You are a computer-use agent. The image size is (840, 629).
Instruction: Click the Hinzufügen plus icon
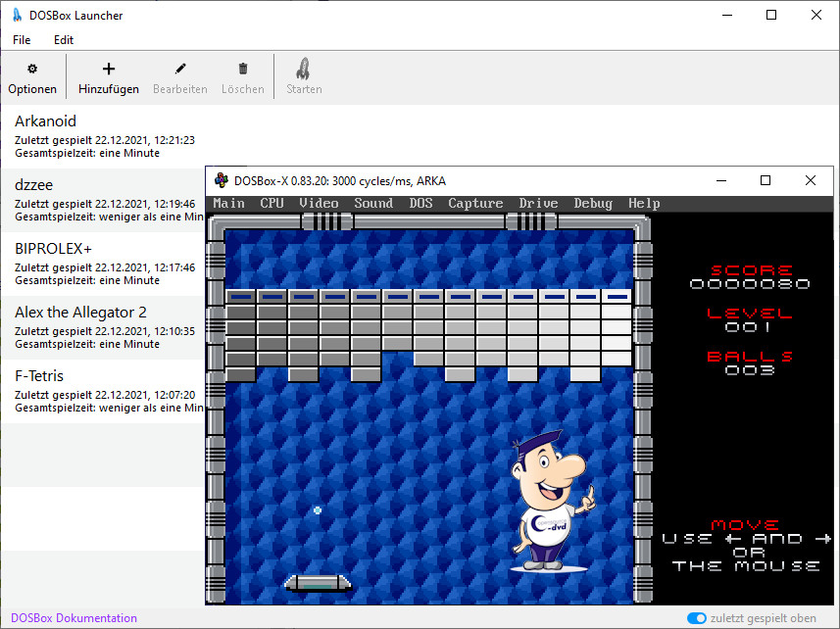[x=109, y=69]
